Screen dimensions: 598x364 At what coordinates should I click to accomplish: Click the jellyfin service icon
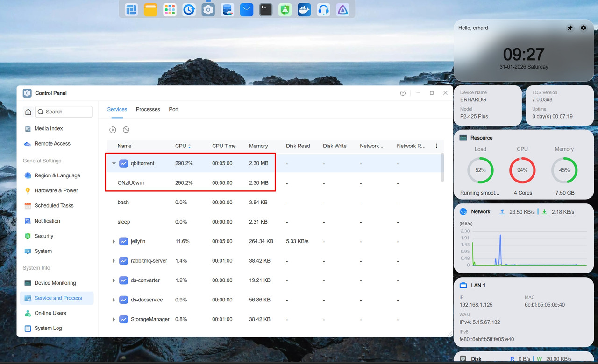point(123,241)
